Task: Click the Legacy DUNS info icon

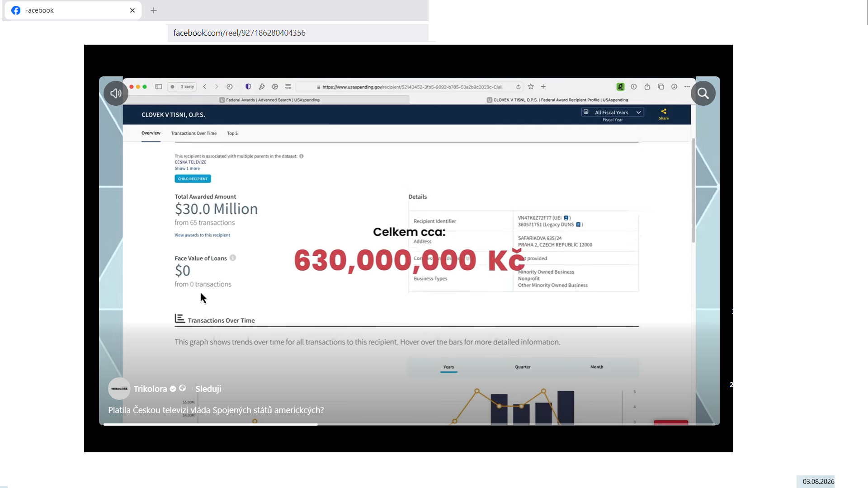Action: point(578,225)
